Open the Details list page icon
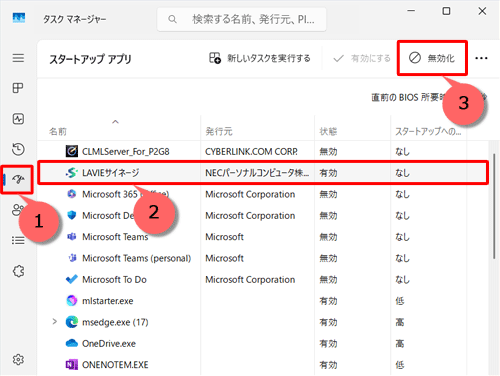 click(x=18, y=240)
